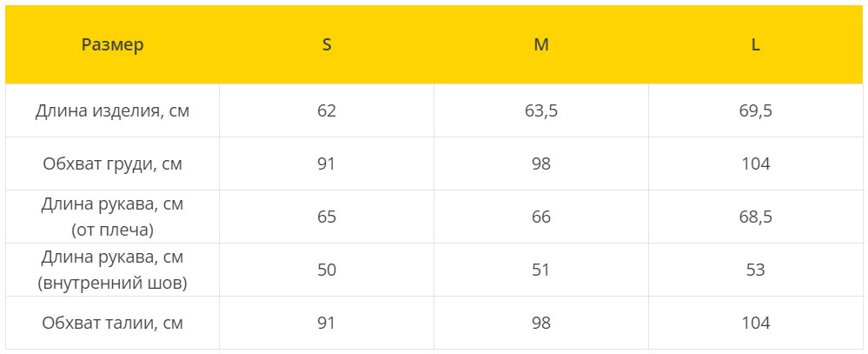Click the Размер header cell
Screen dimensions: 868x354
pos(112,45)
